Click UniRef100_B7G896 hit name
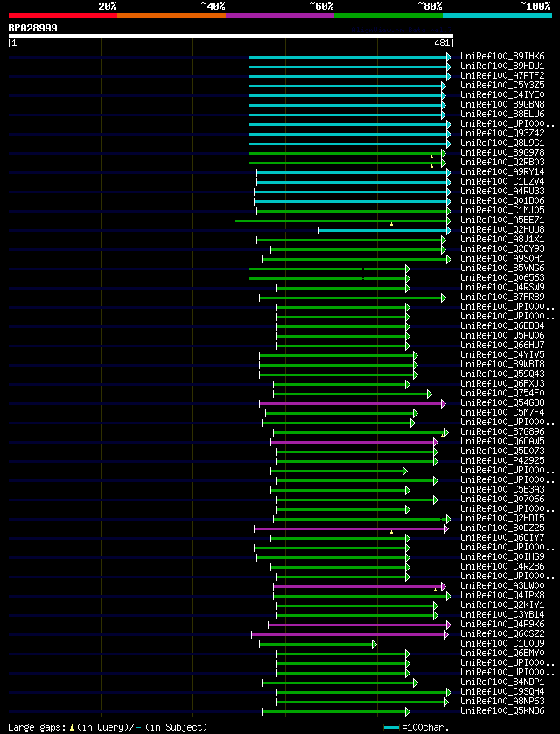Viewport: 560px width, 734px height. click(502, 432)
